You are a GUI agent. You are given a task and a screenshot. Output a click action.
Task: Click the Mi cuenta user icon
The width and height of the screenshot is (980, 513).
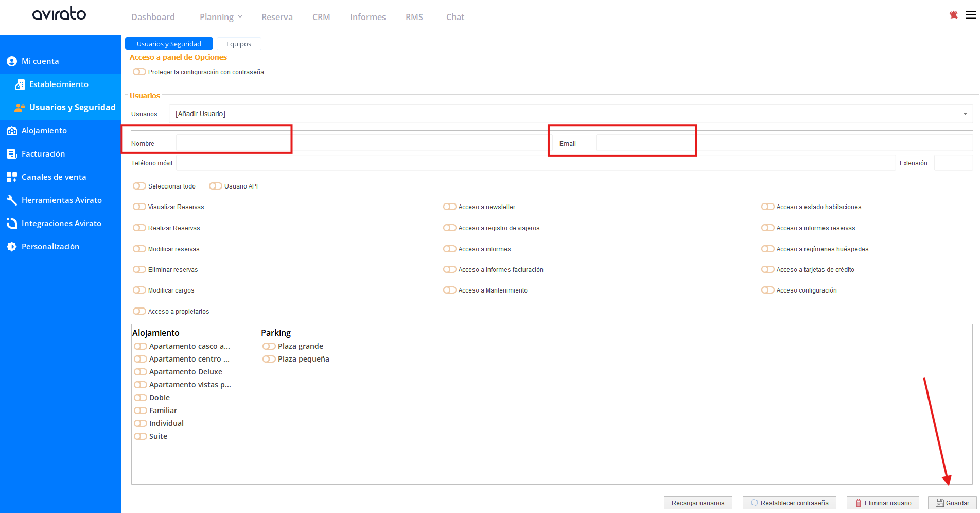(12, 61)
